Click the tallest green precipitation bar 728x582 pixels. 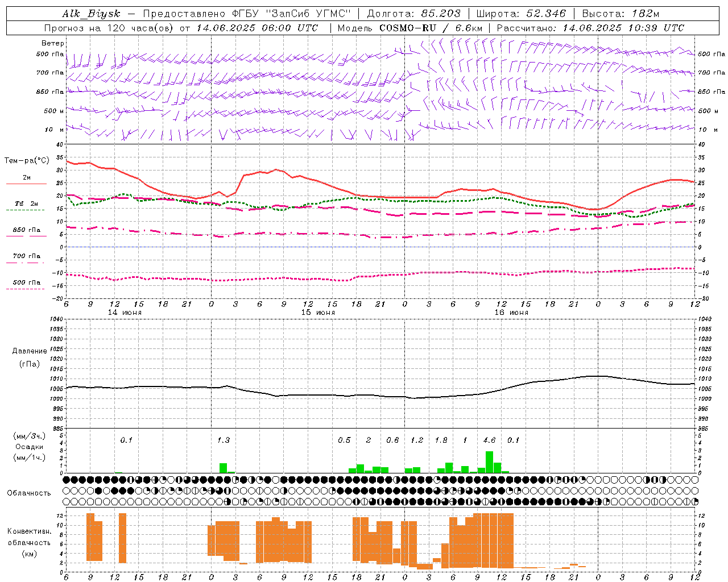tap(489, 462)
